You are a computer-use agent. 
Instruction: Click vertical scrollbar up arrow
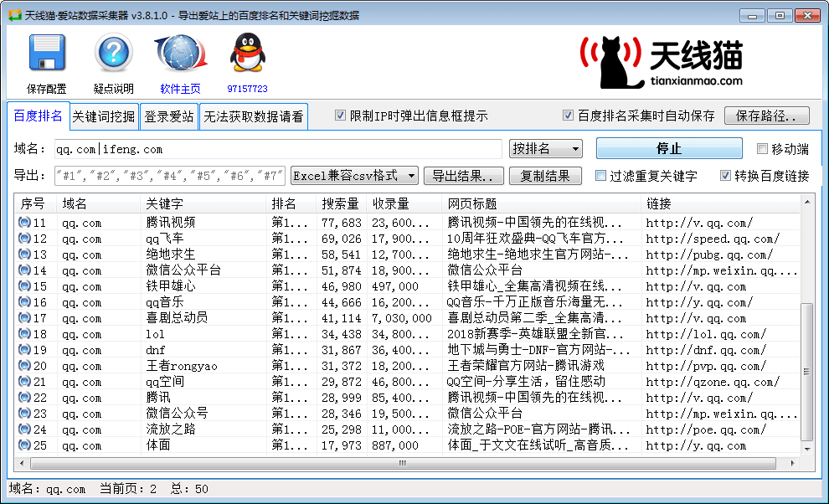point(806,202)
